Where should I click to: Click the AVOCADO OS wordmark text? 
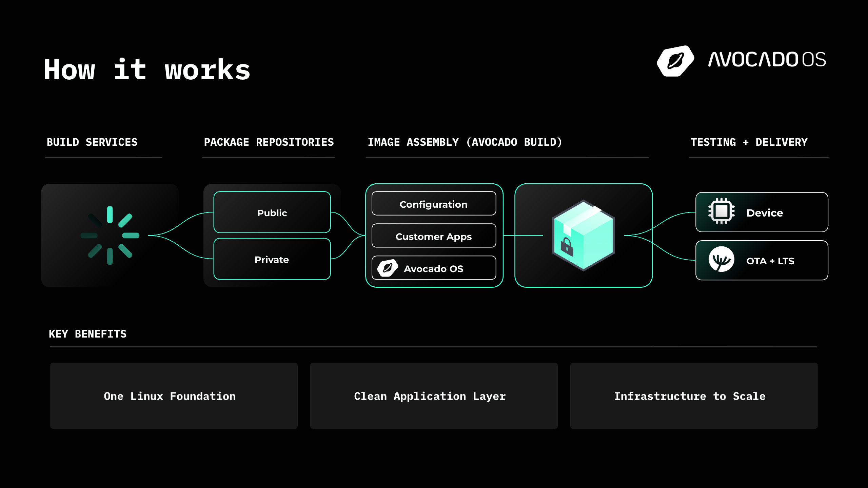[767, 60]
